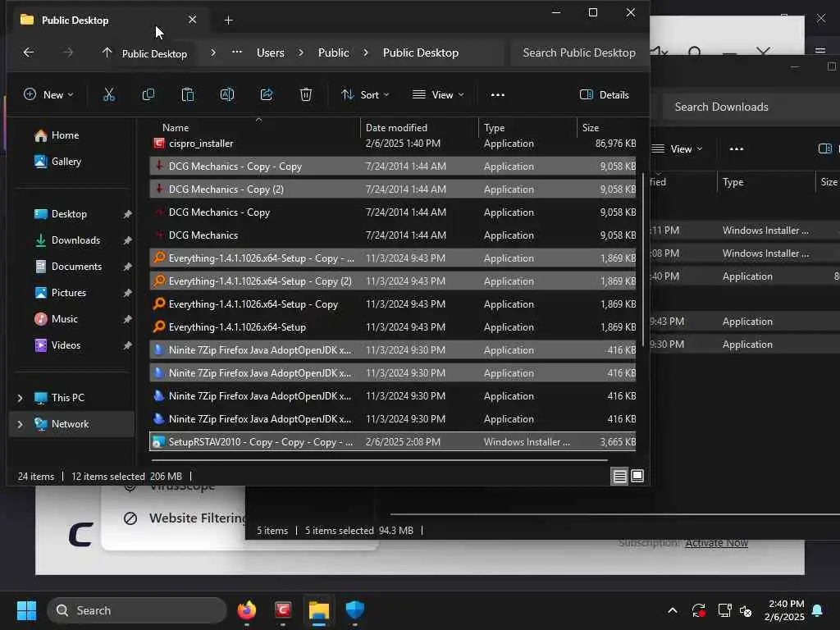Select DCG Mechanics - Copy - Copy file
The height and width of the screenshot is (630, 840).
click(x=393, y=167)
